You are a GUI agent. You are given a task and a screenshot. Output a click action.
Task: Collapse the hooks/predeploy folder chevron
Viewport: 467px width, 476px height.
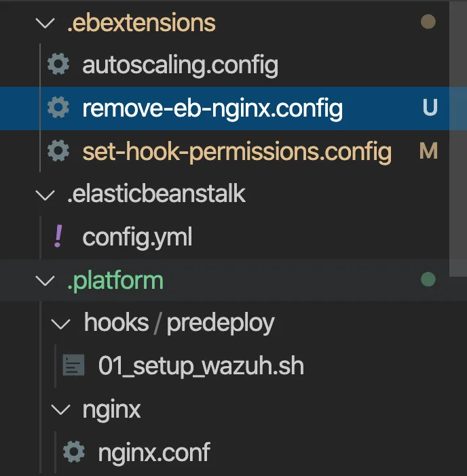click(62, 323)
